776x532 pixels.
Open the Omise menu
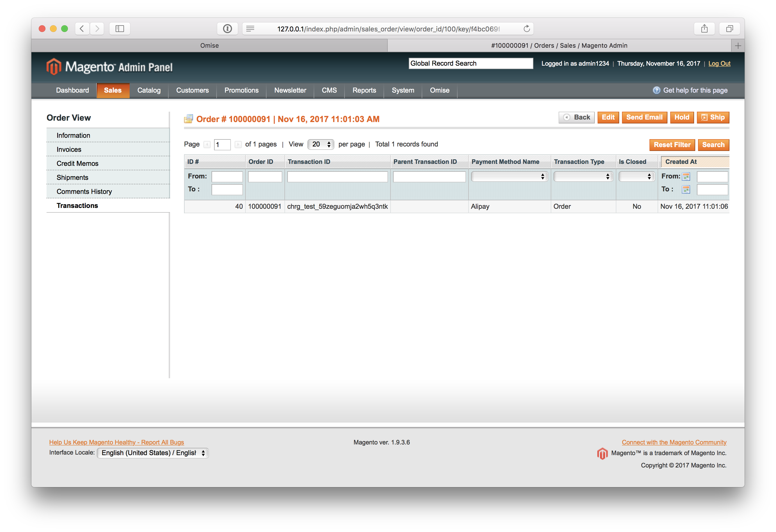[440, 90]
